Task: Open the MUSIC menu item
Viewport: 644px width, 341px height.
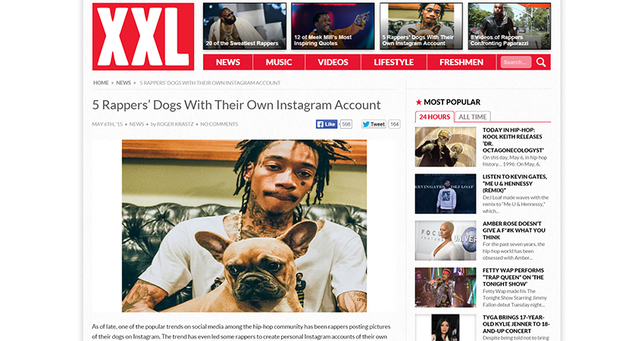Action: pos(279,62)
